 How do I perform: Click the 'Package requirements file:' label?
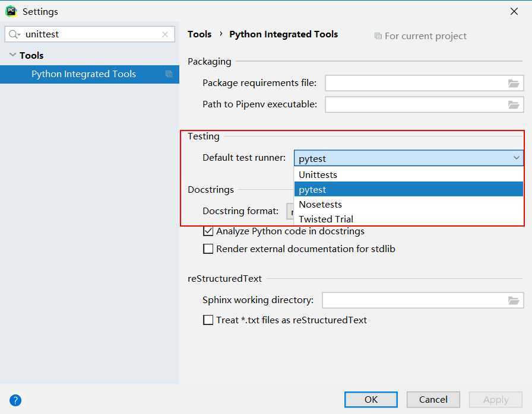point(259,83)
